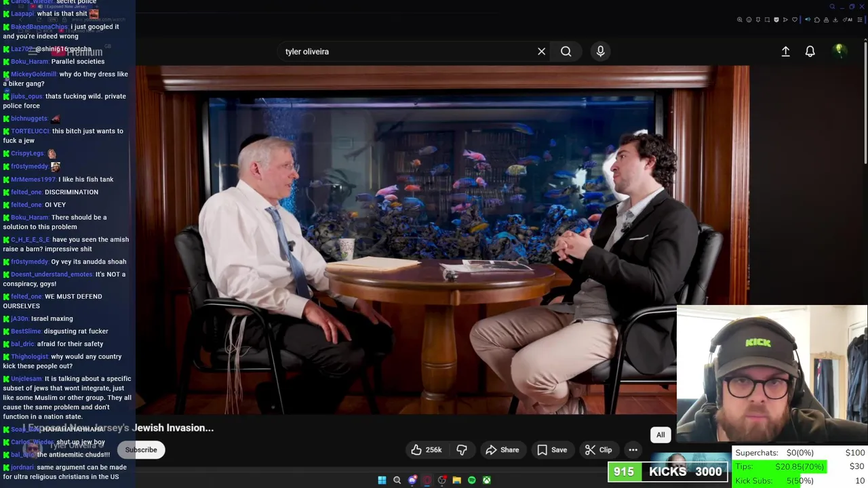Open OBS icon in the taskbar
Image resolution: width=868 pixels, height=488 pixels.
(441, 481)
